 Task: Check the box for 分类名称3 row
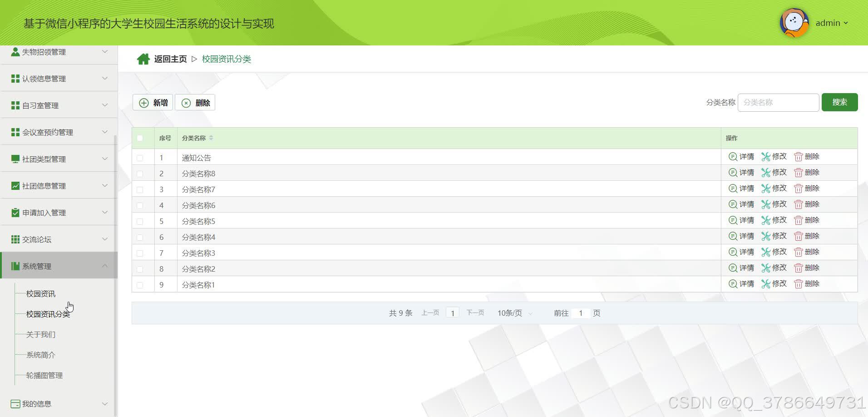[140, 253]
